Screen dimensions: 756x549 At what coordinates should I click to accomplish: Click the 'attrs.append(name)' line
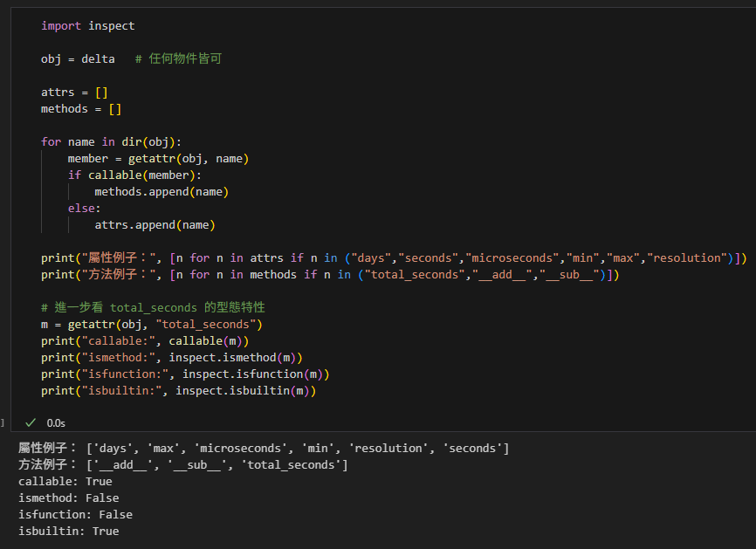tap(155, 225)
